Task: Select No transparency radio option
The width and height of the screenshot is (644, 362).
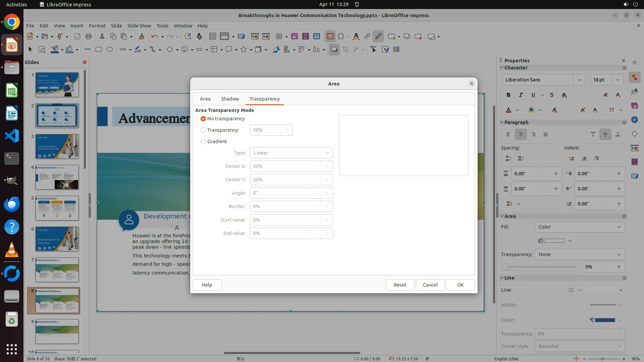Action: point(203,119)
